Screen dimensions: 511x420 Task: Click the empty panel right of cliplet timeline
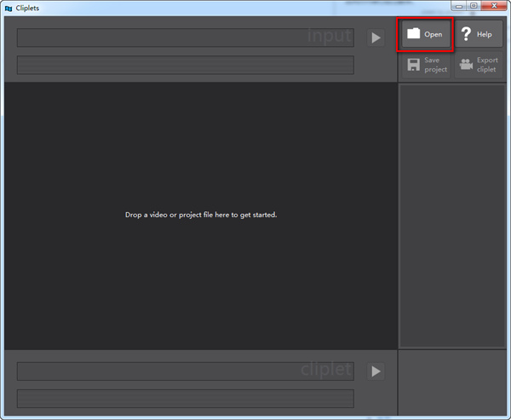pyautogui.click(x=451, y=383)
